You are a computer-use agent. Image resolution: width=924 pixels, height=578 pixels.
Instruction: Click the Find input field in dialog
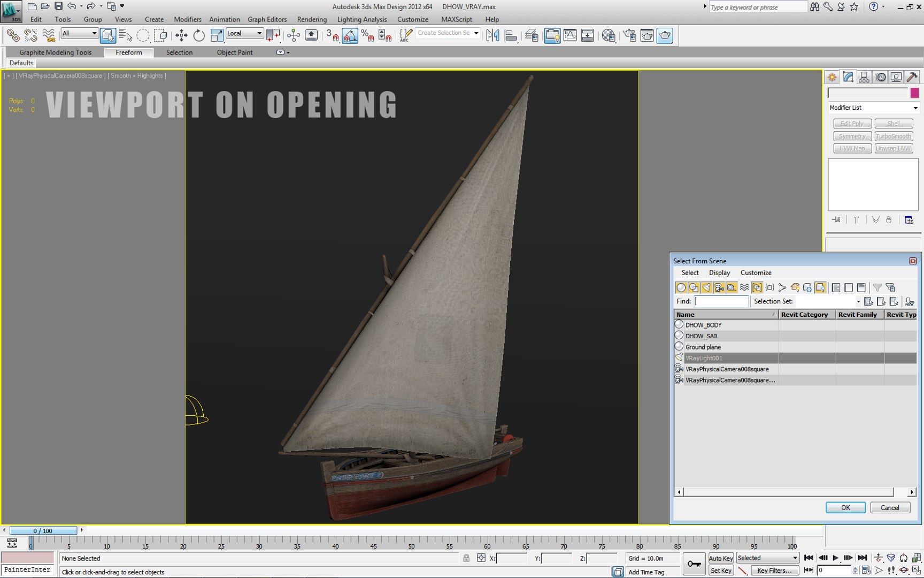(721, 301)
